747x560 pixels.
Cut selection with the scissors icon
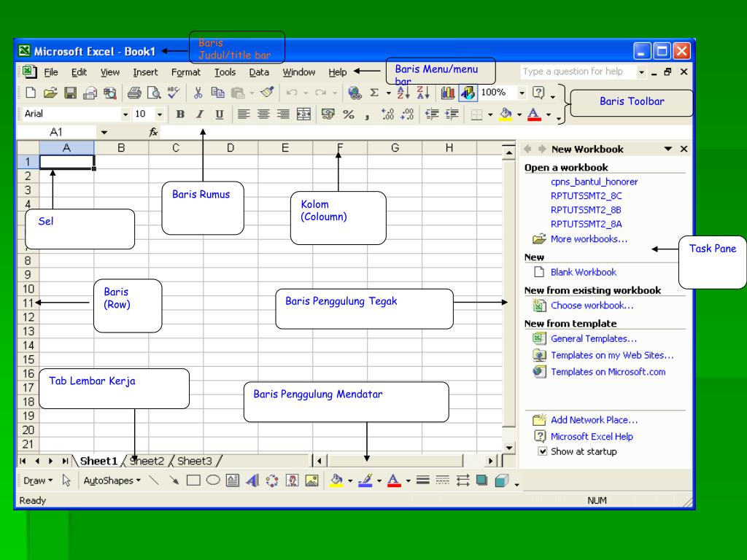[198, 93]
